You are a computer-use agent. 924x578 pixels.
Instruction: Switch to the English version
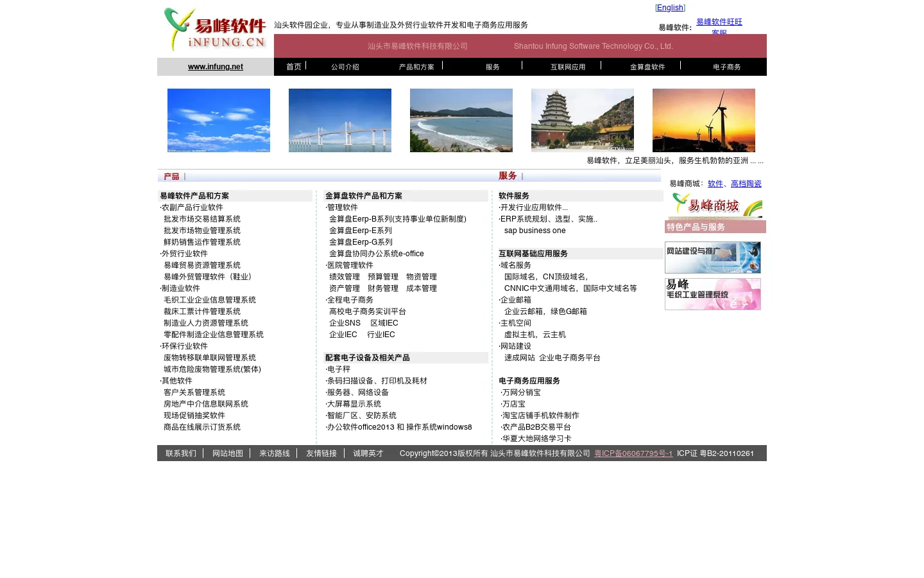click(670, 8)
